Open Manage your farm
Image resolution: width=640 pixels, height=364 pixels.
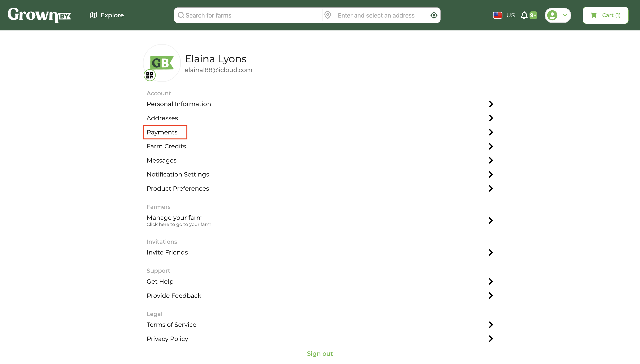point(320,220)
